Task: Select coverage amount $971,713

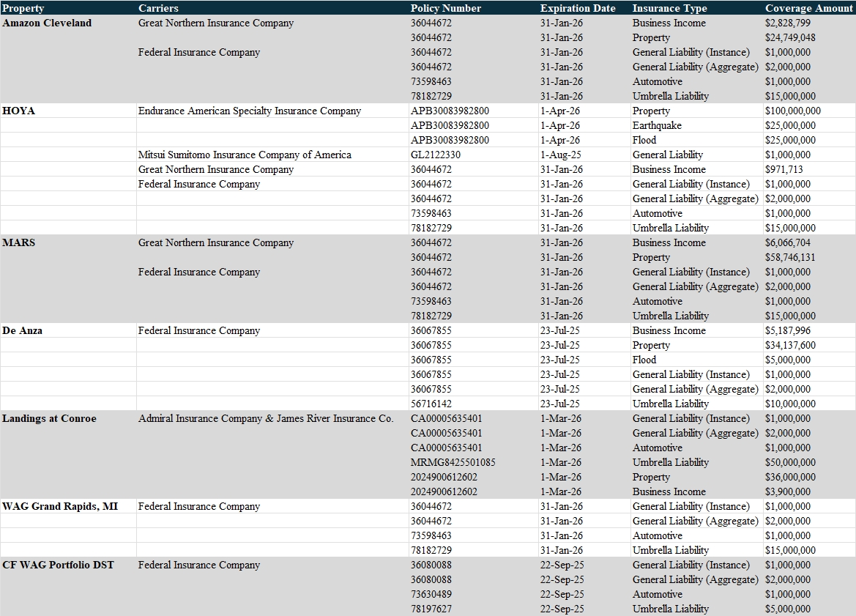Action: point(784,169)
